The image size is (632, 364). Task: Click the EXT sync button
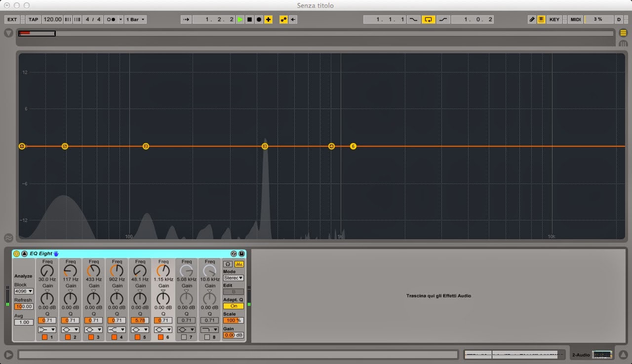(x=12, y=20)
